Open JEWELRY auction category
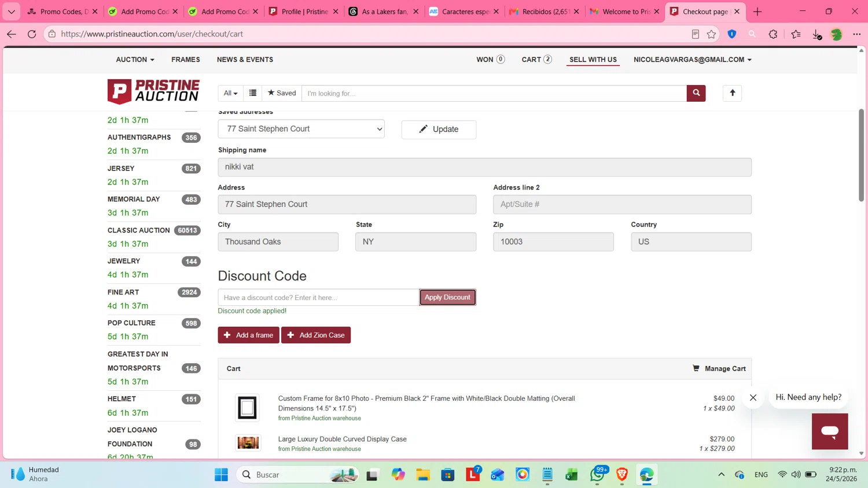Image resolution: width=868 pixels, height=488 pixels. [x=124, y=261]
